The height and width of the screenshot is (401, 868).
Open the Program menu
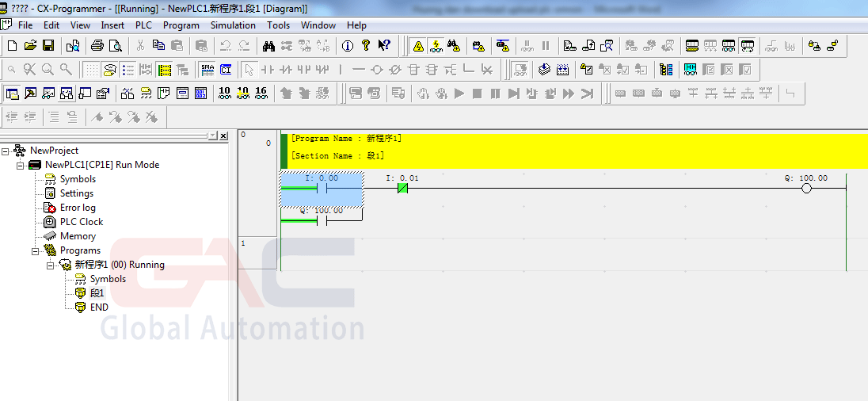(x=181, y=25)
